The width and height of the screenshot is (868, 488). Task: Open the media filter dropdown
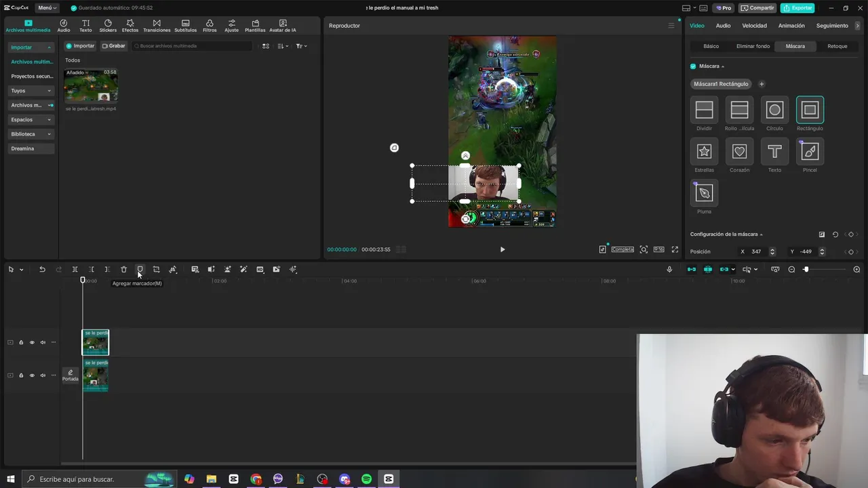[301, 46]
